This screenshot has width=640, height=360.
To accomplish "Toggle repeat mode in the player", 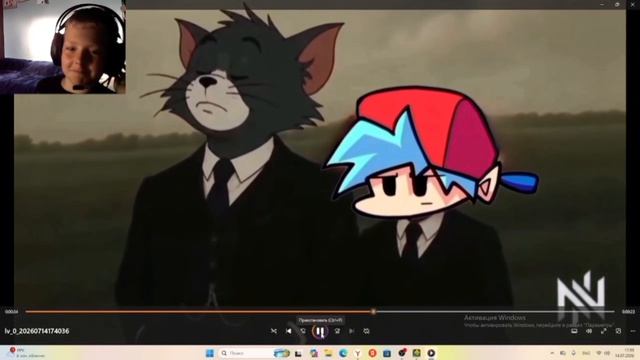I will coord(367,331).
